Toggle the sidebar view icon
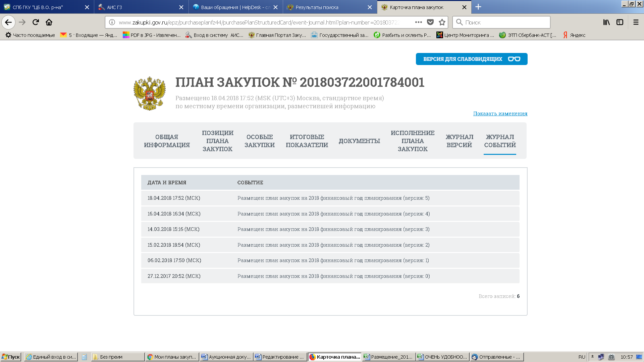The height and width of the screenshot is (362, 644). 620,22
